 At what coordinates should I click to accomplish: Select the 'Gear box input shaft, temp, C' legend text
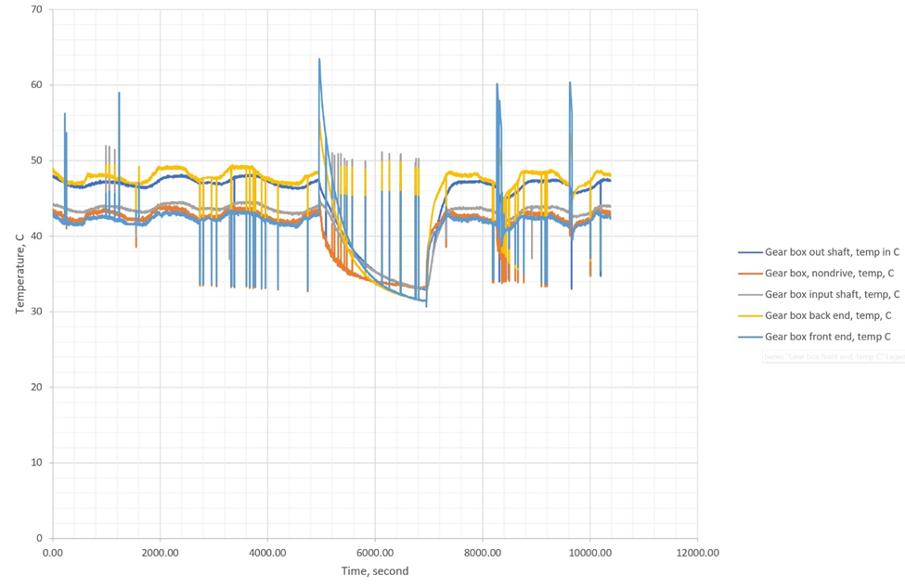(x=832, y=295)
